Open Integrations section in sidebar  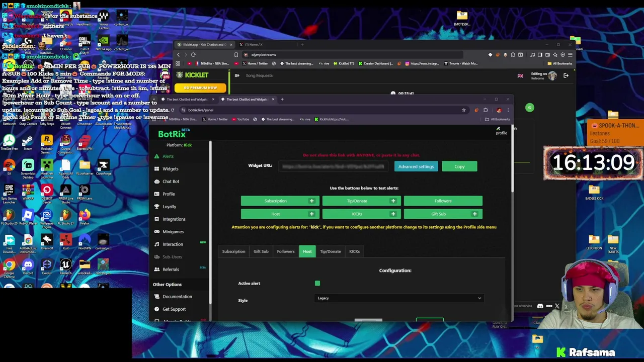click(174, 219)
